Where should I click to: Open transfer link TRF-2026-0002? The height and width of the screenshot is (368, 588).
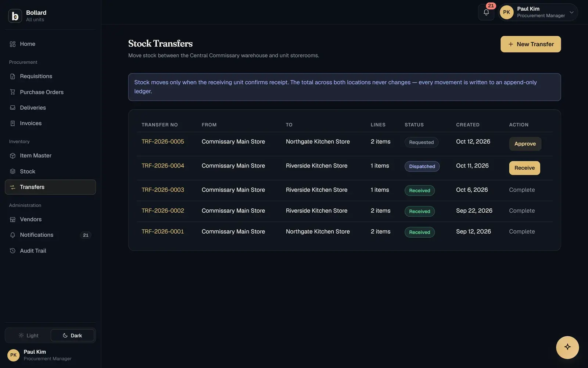[163, 211]
